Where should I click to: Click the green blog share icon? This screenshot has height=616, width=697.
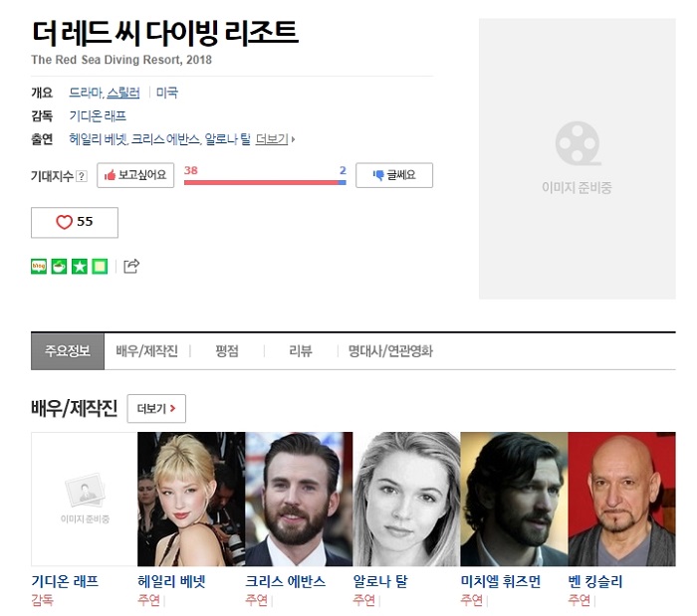40,266
